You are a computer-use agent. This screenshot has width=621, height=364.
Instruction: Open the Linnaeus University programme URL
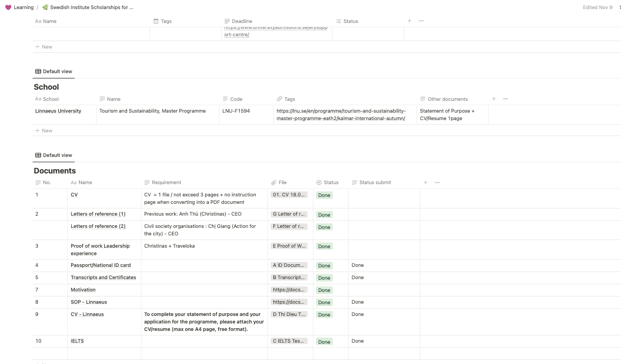pyautogui.click(x=341, y=115)
